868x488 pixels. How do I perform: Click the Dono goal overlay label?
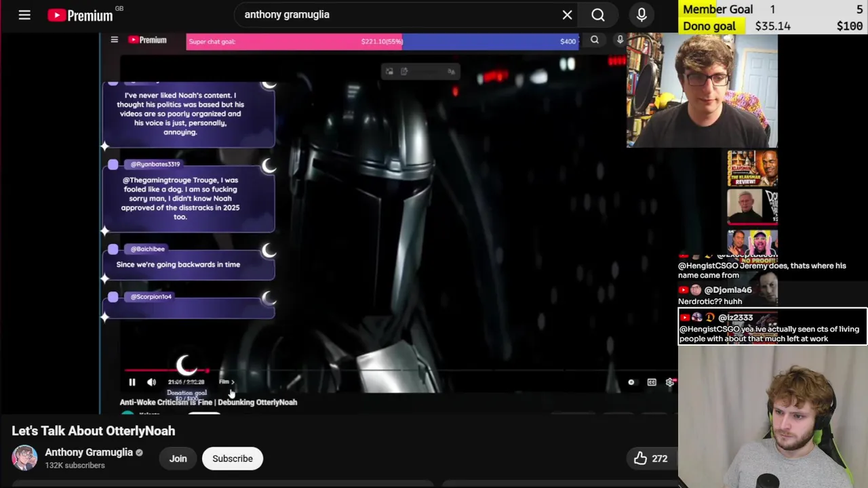click(709, 26)
